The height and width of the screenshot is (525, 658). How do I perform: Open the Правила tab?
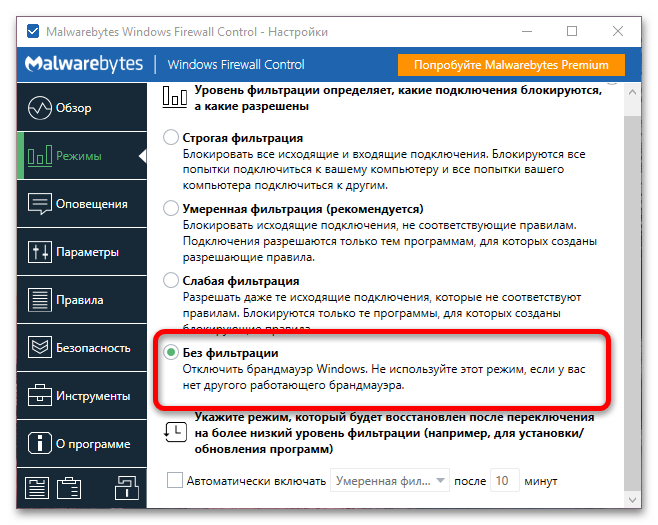coord(82,300)
